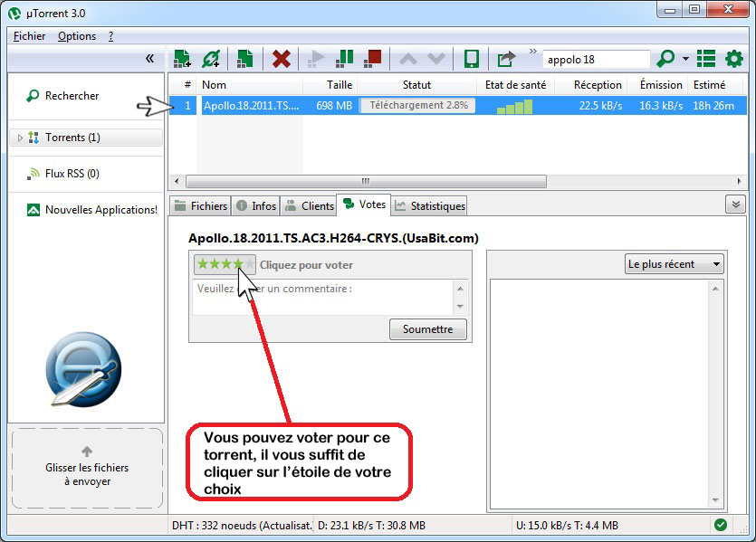Switch to the Votes tab
Image resolution: width=756 pixels, height=542 pixels.
click(364, 204)
